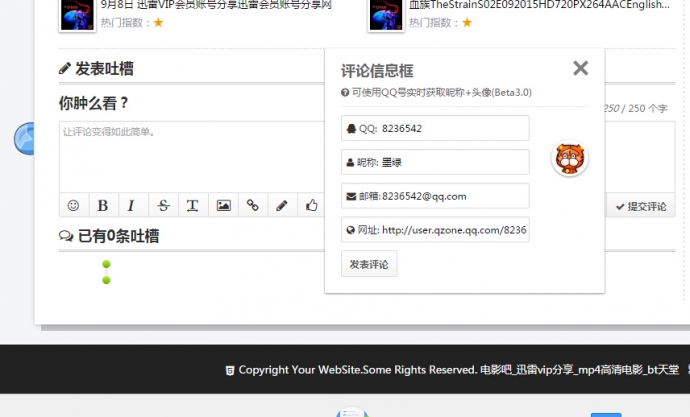Click the thumbs-up icon in toolbar
This screenshot has width=690, height=417.
click(312, 205)
